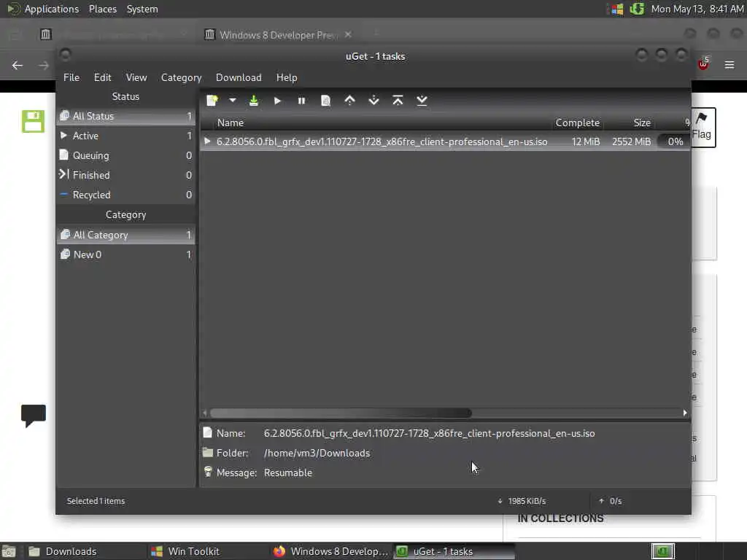747x560 pixels.
Task: Select the Queuing status filter
Action: point(125,155)
